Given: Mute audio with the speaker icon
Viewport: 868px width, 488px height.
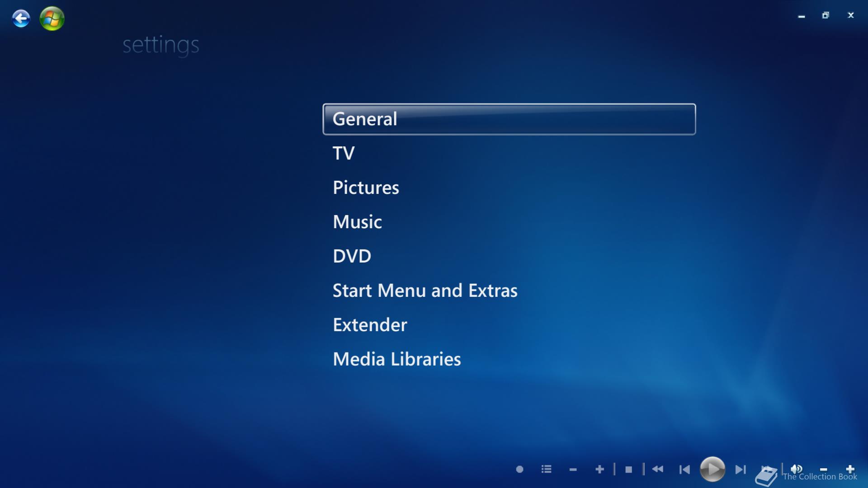Looking at the screenshot, I should [797, 469].
